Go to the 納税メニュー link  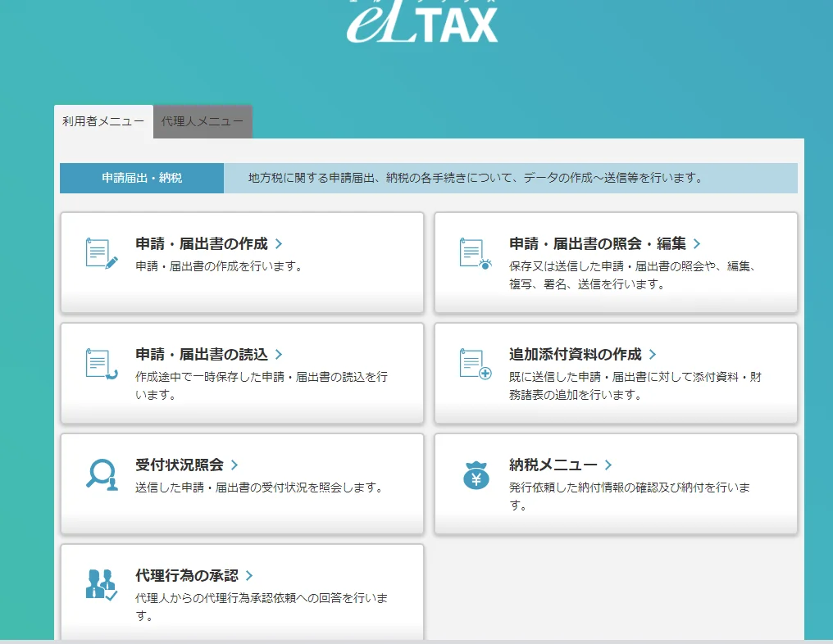tap(553, 465)
